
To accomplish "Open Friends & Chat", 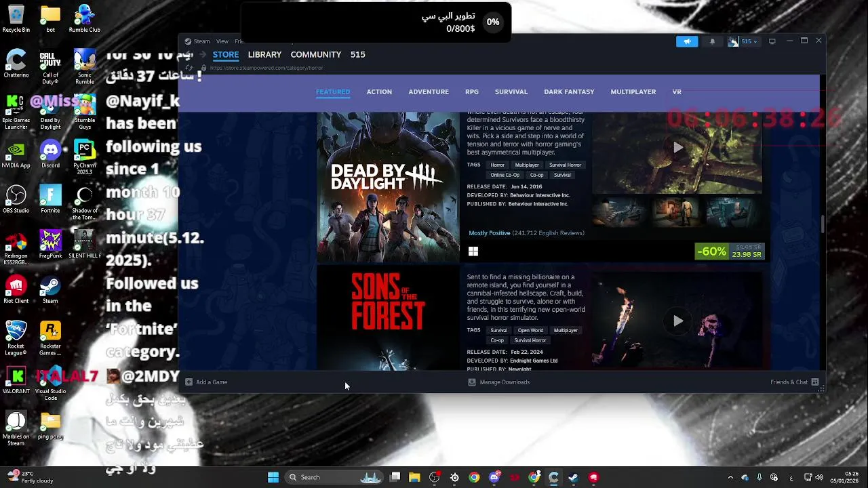I will [795, 382].
